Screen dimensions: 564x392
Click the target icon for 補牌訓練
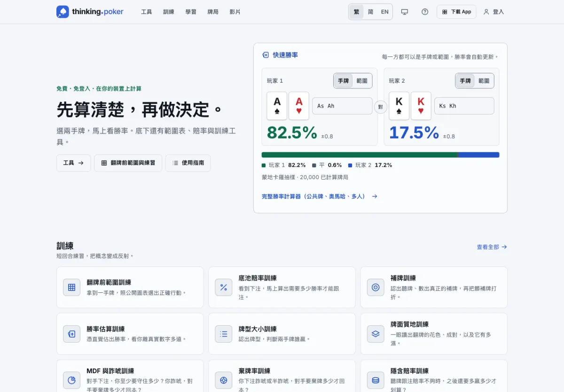[x=376, y=287]
